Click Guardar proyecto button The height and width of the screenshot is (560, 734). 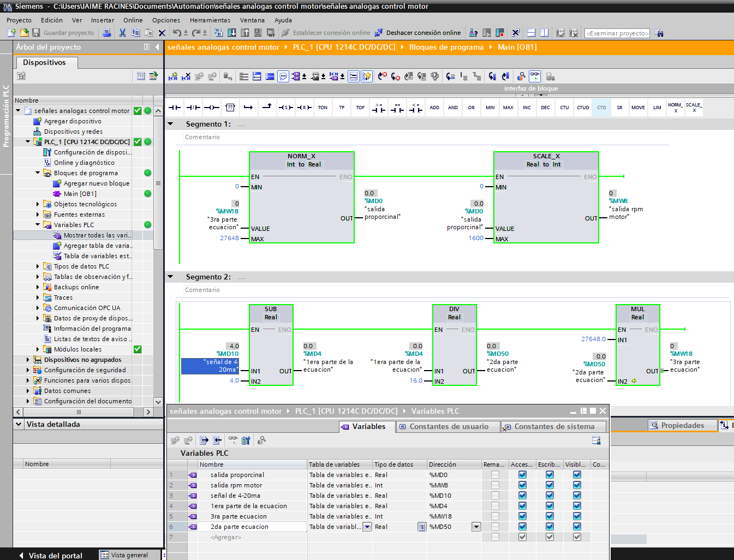point(63,33)
